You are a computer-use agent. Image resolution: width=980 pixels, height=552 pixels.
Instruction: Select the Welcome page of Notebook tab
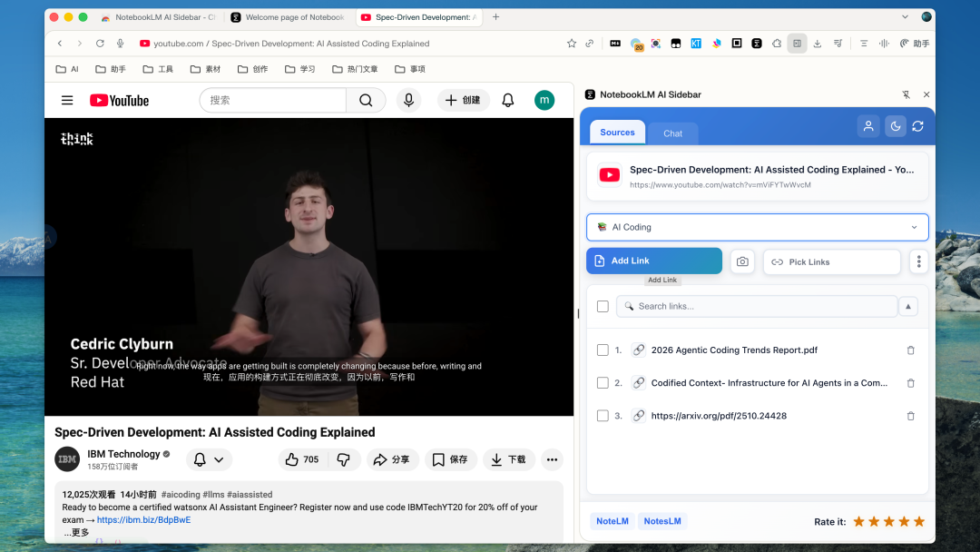(289, 17)
